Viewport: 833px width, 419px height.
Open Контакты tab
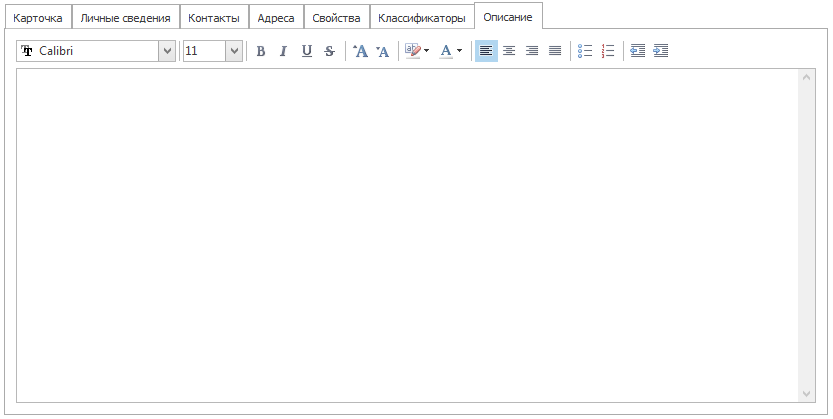click(214, 18)
